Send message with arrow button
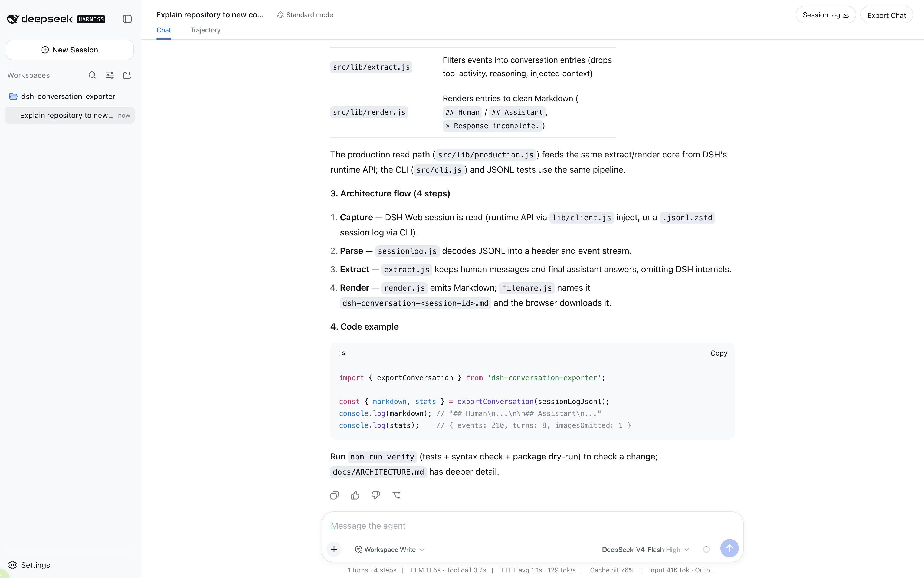 [x=729, y=549]
